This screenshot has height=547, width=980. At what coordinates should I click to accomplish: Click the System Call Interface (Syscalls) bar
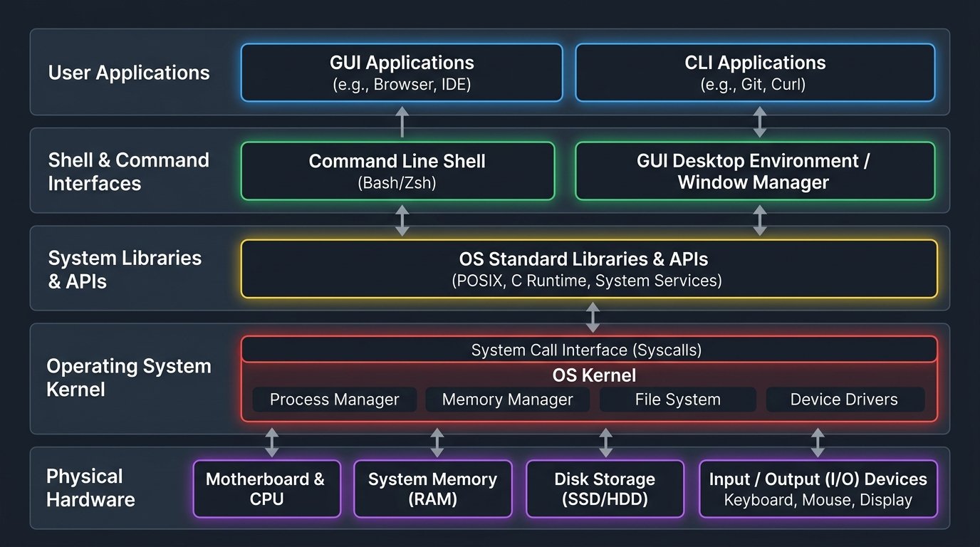click(x=589, y=350)
